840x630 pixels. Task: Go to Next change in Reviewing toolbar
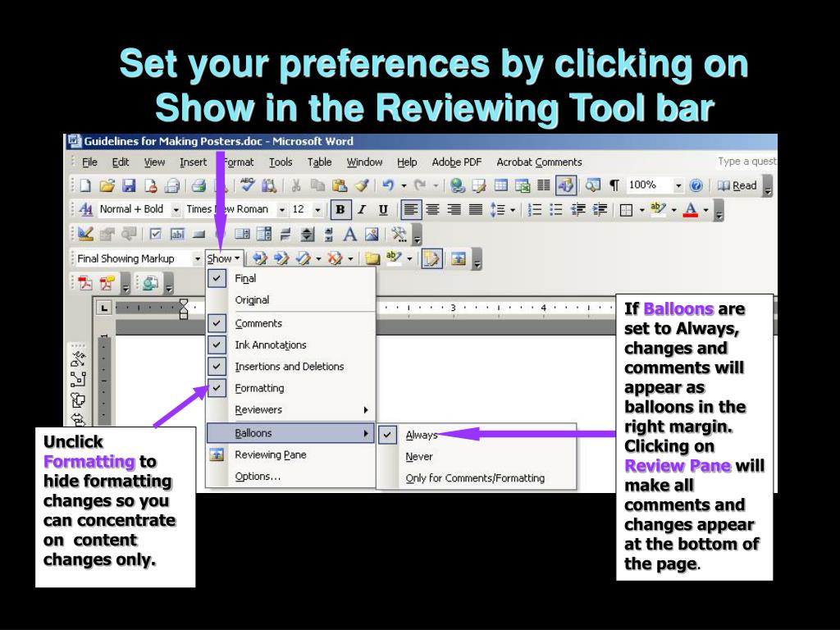pyautogui.click(x=281, y=258)
